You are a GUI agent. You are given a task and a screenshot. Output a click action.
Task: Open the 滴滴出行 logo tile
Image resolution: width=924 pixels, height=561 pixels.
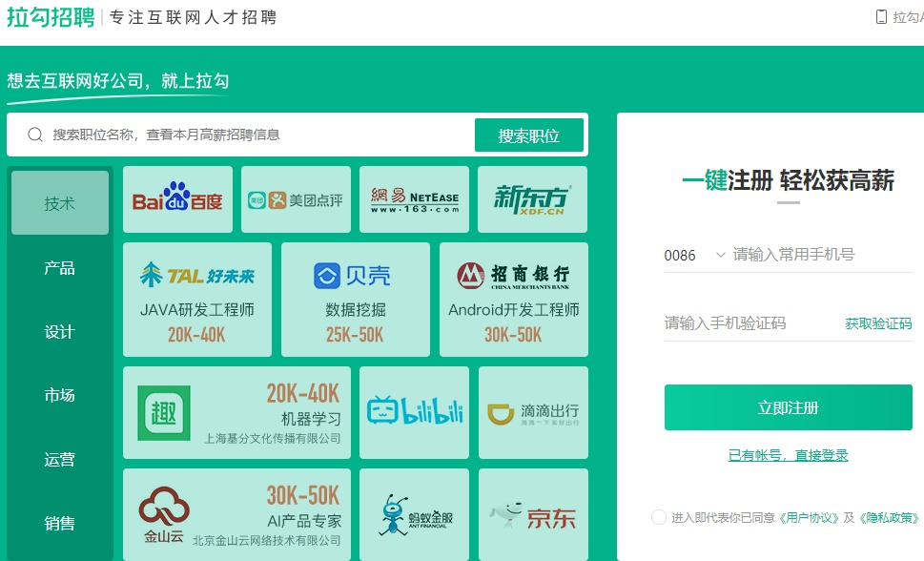(533, 412)
